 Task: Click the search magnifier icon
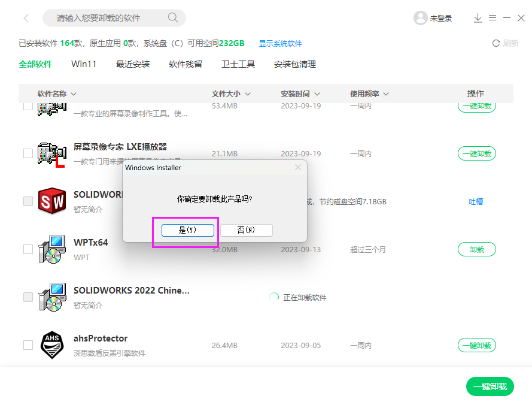click(x=173, y=17)
